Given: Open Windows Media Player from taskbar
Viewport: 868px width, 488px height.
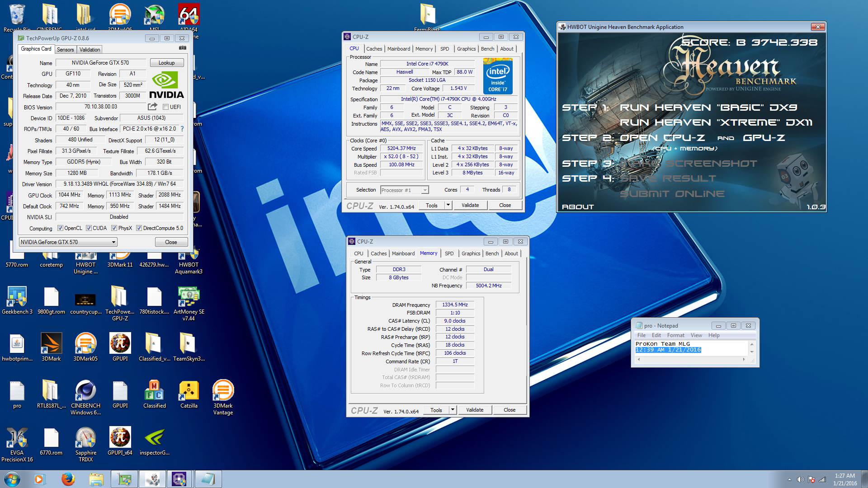Looking at the screenshot, I should tap(39, 479).
